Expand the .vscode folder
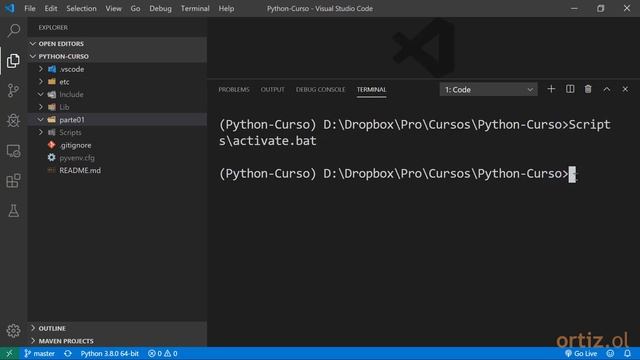 pyautogui.click(x=117, y=69)
